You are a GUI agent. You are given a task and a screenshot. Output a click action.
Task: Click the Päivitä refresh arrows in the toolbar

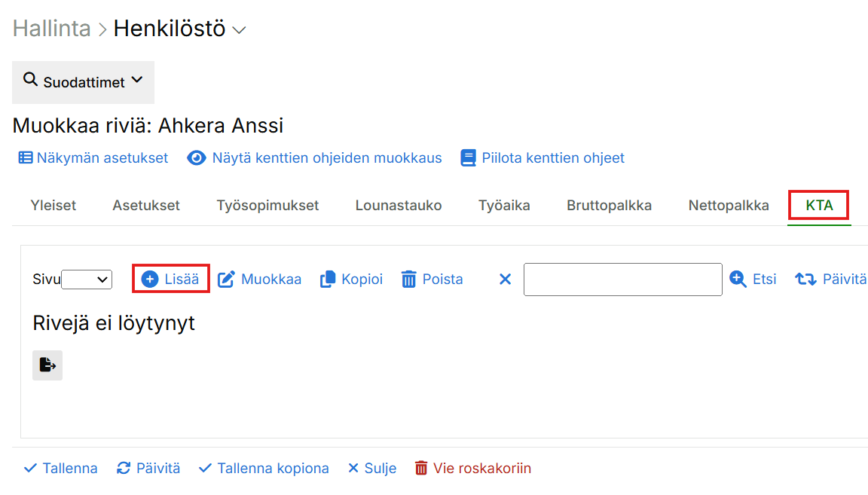point(805,280)
